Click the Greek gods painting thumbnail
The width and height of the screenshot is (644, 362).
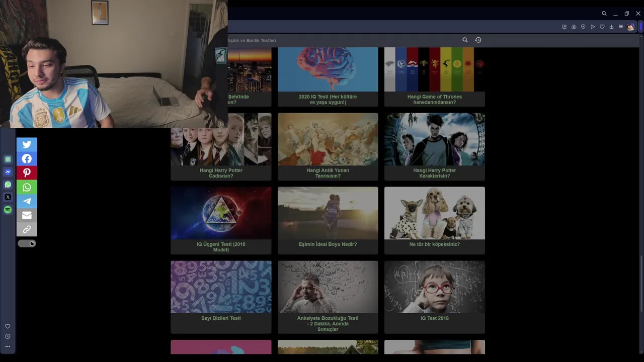(328, 139)
